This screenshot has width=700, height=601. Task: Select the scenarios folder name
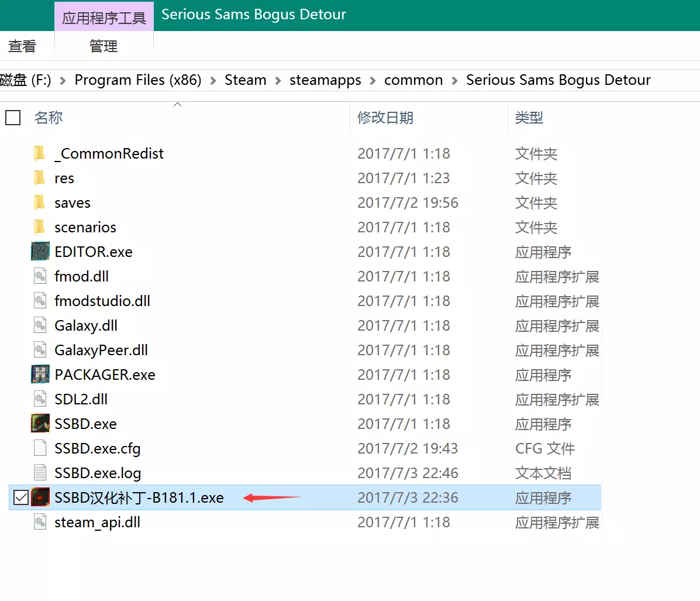(x=85, y=228)
